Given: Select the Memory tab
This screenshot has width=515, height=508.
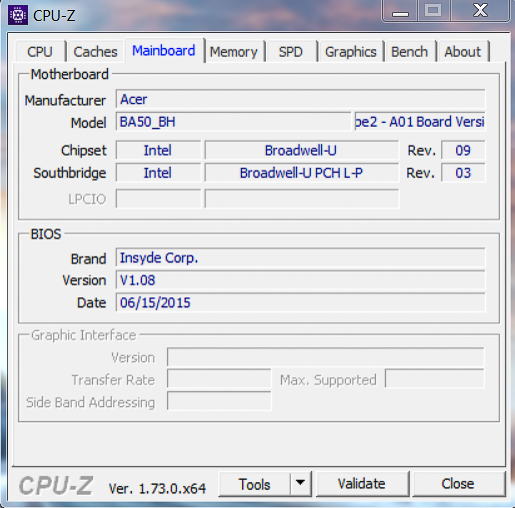Looking at the screenshot, I should (x=234, y=52).
